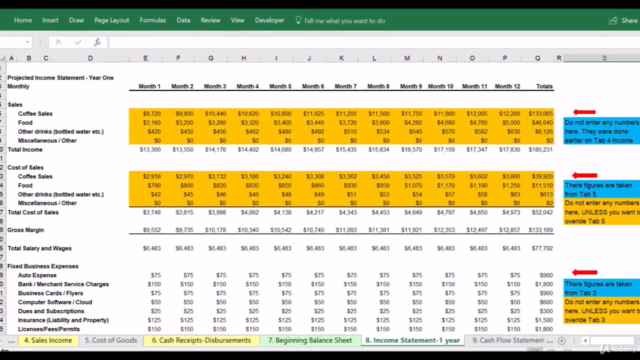This screenshot has width=640, height=360.
Task: Select column D header
Action: tap(90, 58)
